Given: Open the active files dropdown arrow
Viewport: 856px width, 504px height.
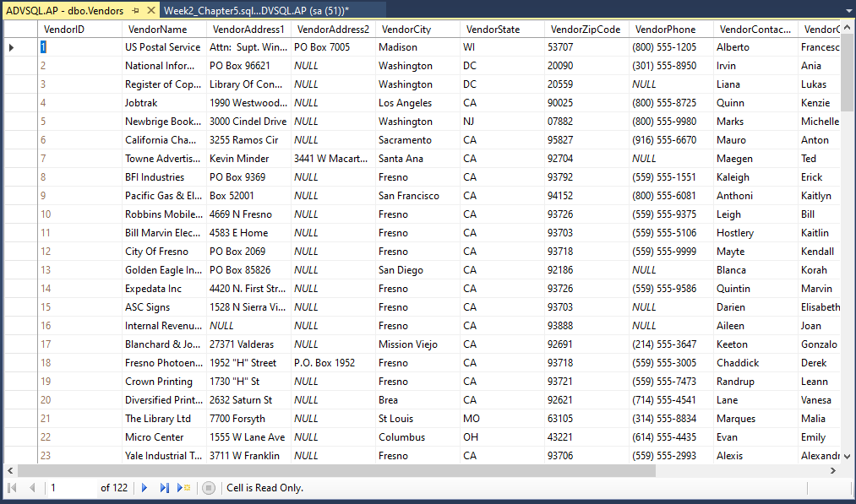Looking at the screenshot, I should click(x=848, y=11).
